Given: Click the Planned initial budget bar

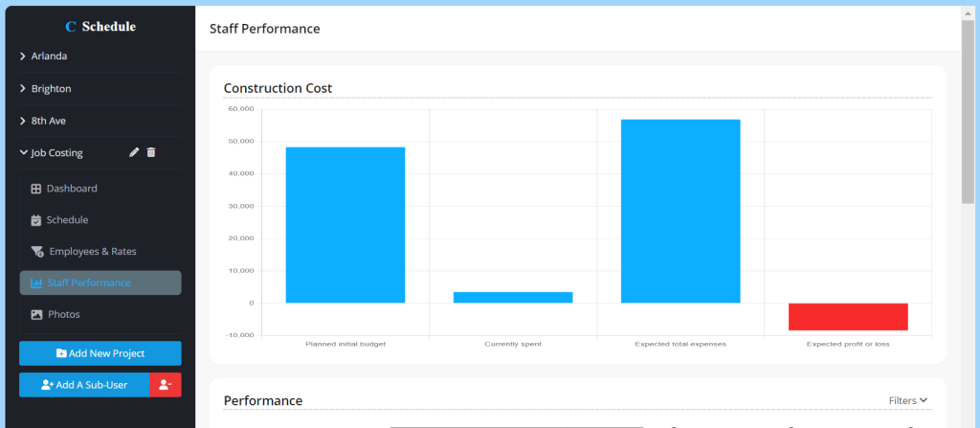Looking at the screenshot, I should [x=345, y=225].
